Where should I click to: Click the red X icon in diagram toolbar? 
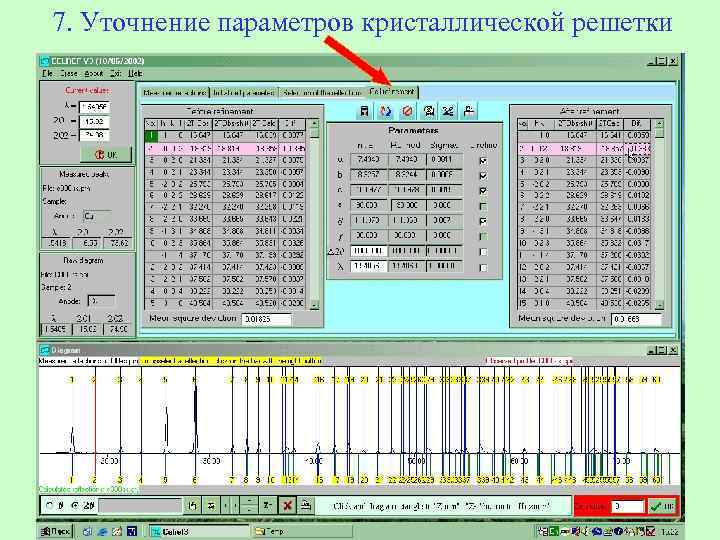(x=287, y=506)
